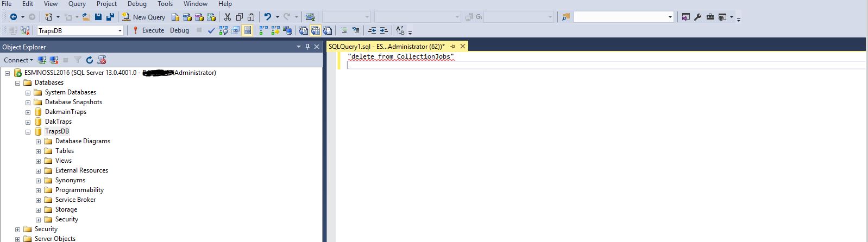
Task: Click Specify Values for Template Parameters icon
Action: 400,30
